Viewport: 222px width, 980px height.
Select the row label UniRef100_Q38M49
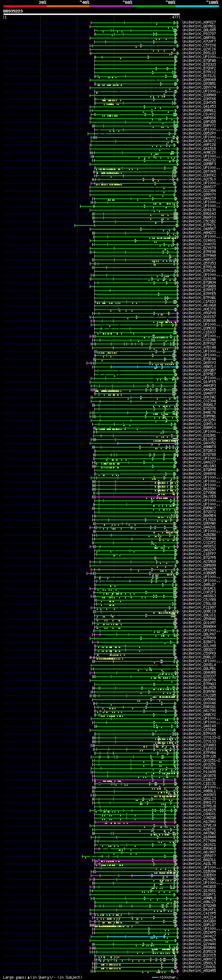199,95
